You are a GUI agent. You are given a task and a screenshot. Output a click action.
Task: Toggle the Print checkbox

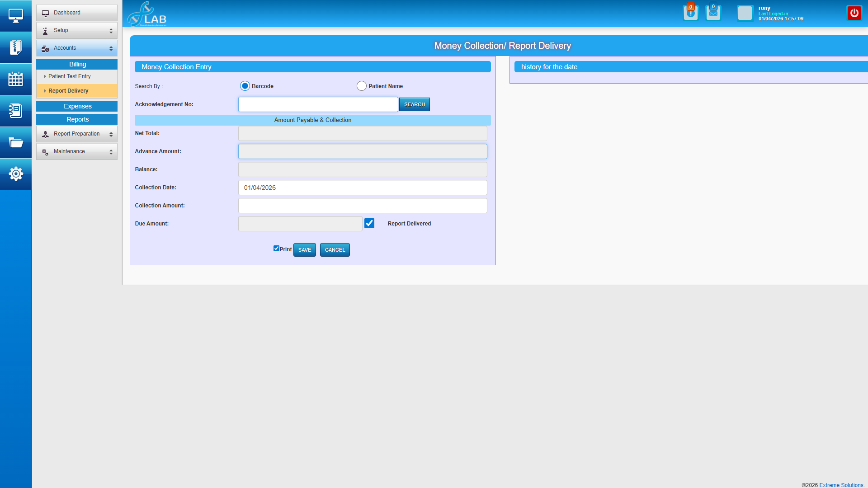(276, 249)
